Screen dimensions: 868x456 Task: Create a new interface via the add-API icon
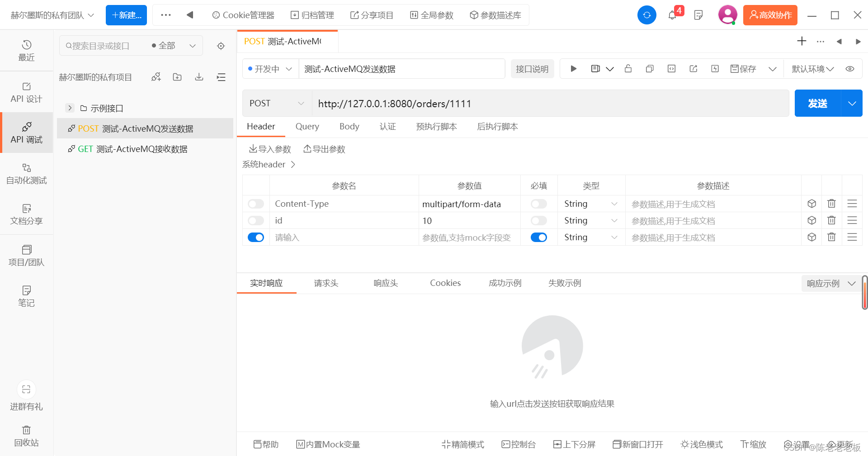pos(156,77)
